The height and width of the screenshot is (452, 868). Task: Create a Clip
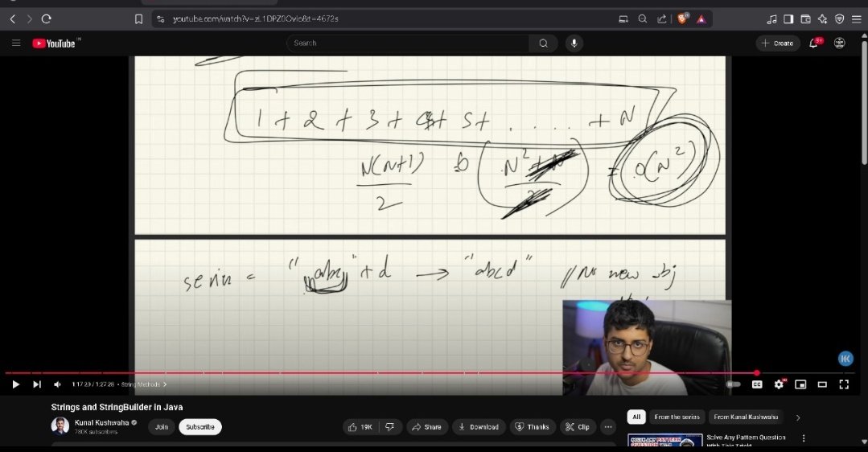[578, 427]
